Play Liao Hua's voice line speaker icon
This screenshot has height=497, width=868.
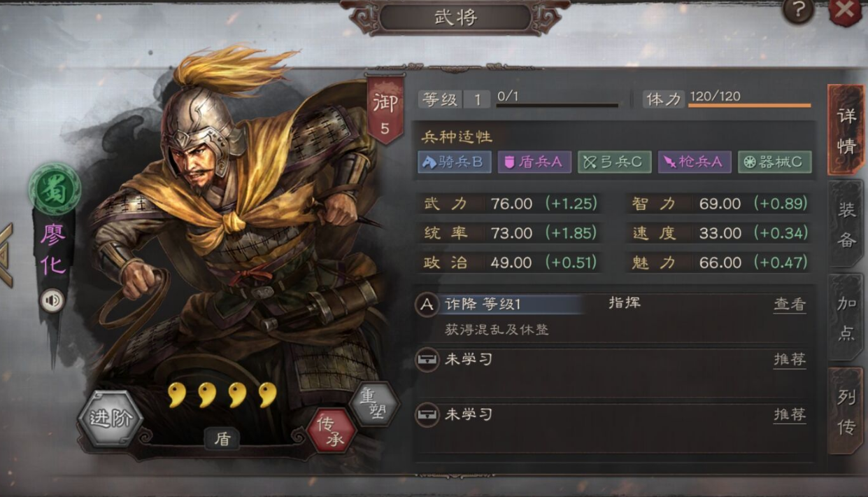coord(51,302)
